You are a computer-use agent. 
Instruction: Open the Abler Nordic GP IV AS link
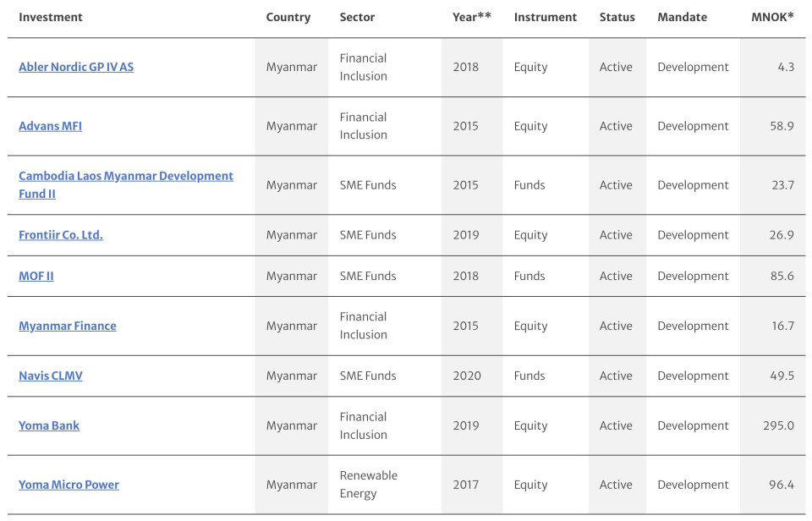[76, 68]
